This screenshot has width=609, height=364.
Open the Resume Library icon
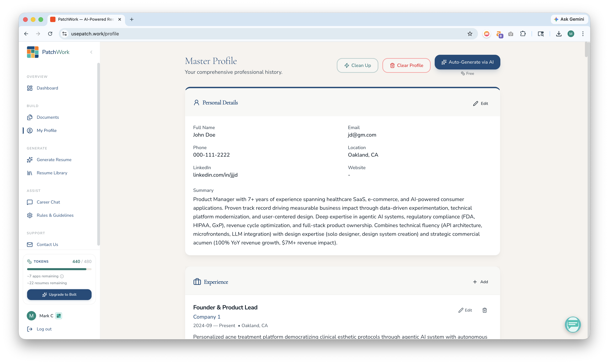pyautogui.click(x=30, y=173)
